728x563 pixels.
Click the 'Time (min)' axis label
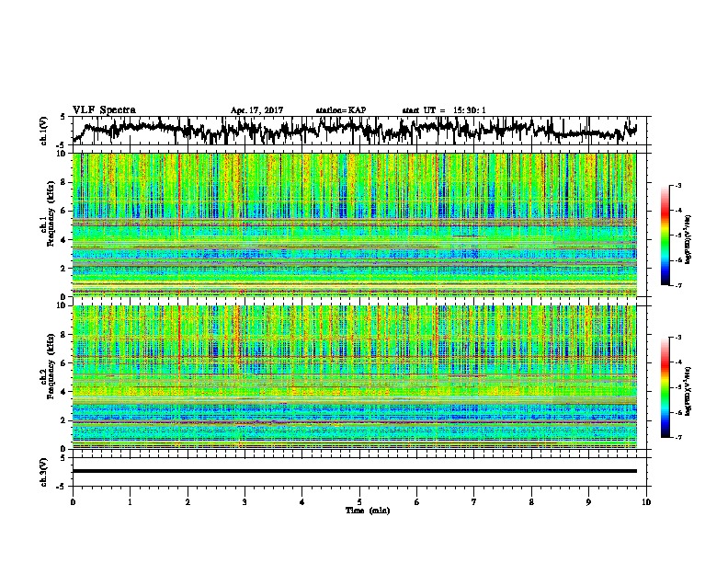coord(368,511)
